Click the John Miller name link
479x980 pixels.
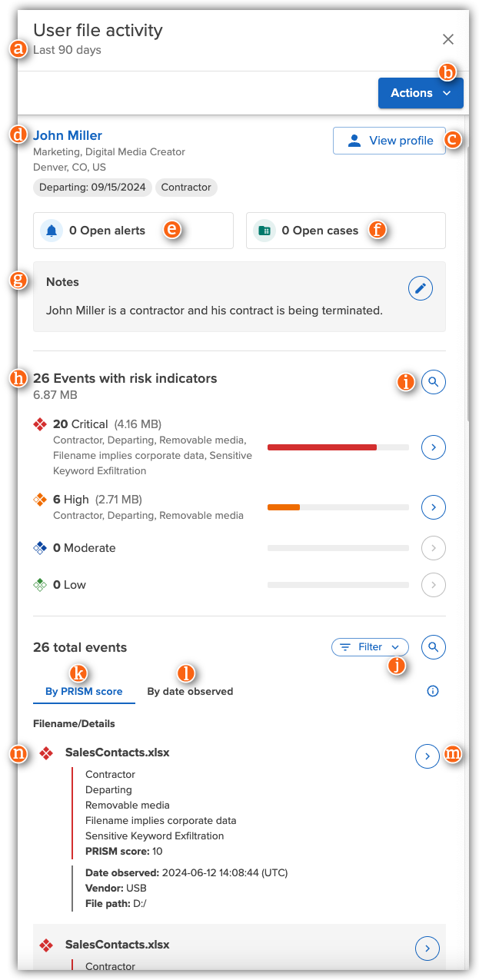click(x=68, y=135)
